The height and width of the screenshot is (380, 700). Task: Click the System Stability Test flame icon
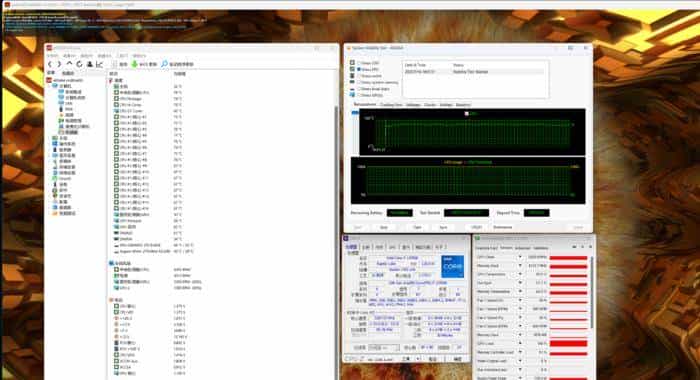point(348,48)
